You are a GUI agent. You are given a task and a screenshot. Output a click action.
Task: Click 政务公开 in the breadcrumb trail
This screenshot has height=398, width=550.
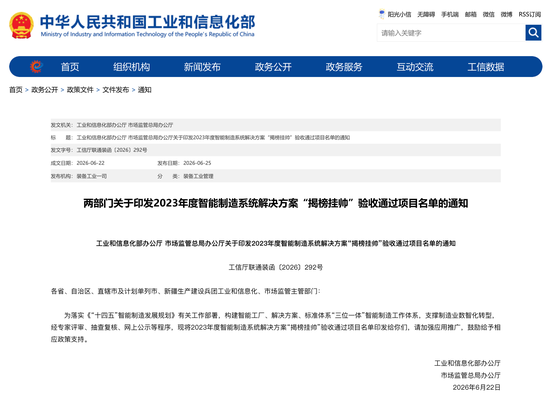coord(45,90)
